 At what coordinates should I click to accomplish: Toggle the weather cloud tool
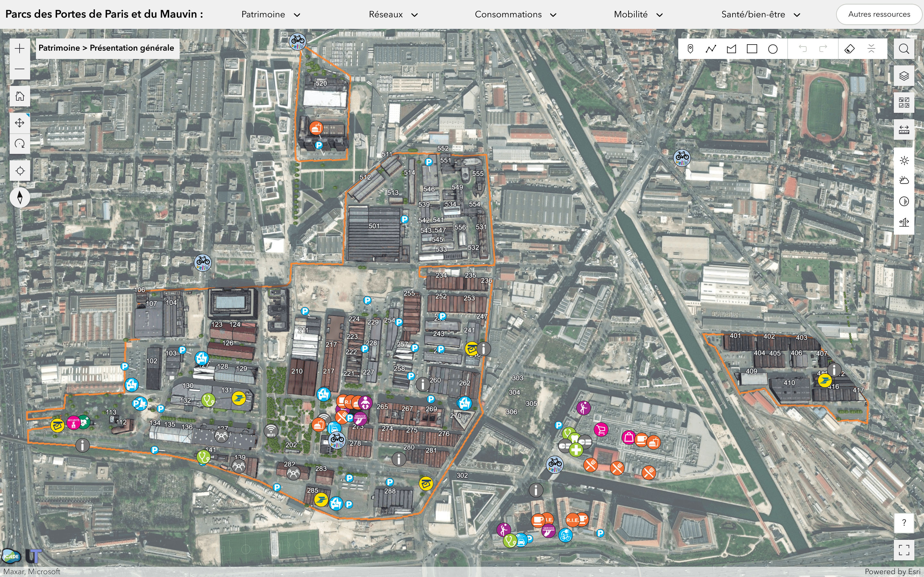[903, 180]
